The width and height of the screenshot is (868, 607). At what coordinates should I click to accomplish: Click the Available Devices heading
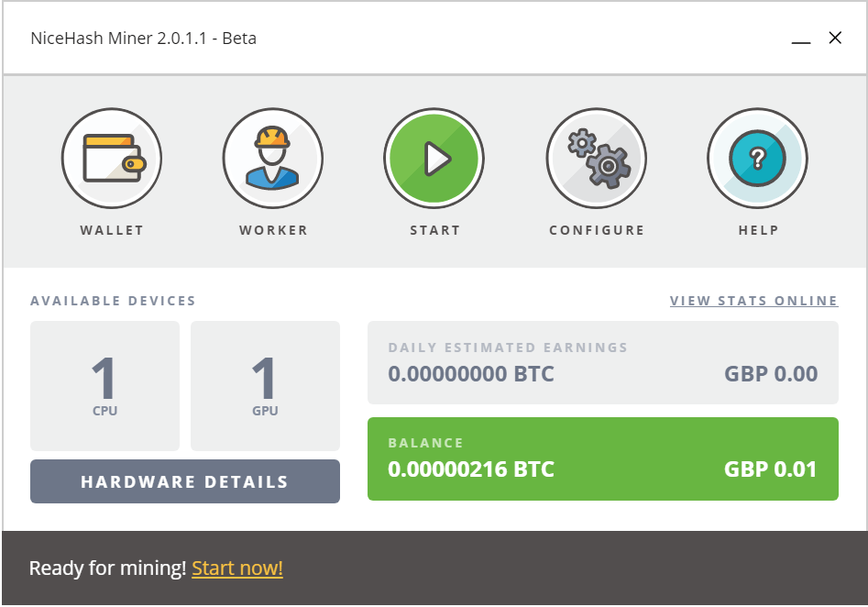pos(113,301)
